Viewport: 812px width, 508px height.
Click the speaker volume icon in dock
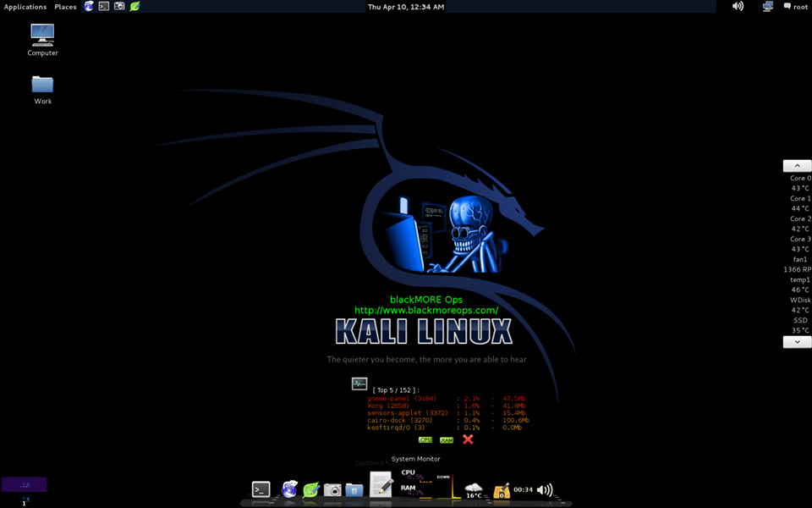544,489
